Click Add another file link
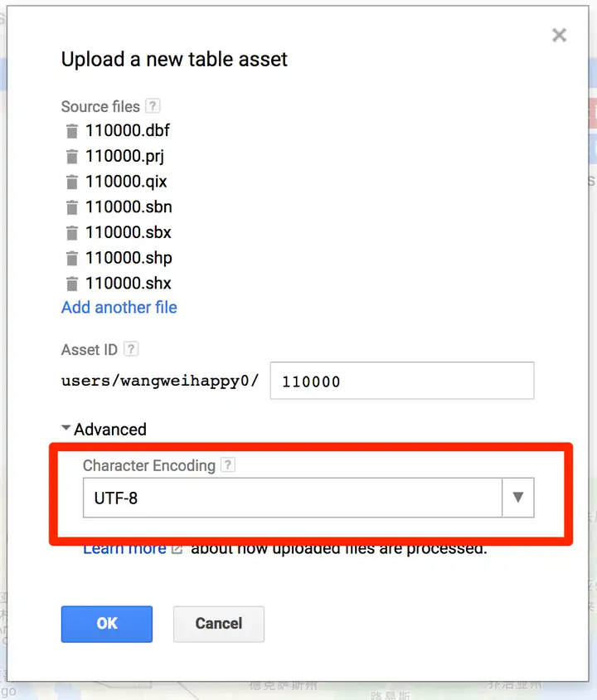The image size is (597, 700). pyautogui.click(x=119, y=307)
